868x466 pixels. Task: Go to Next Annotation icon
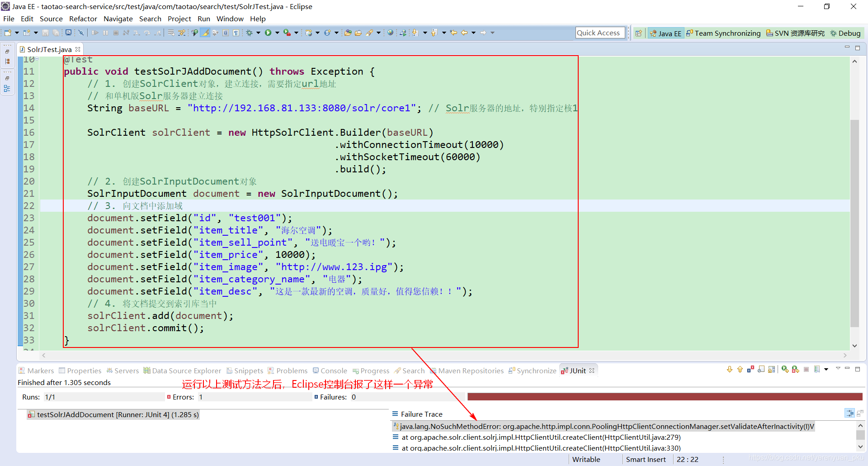coord(415,33)
